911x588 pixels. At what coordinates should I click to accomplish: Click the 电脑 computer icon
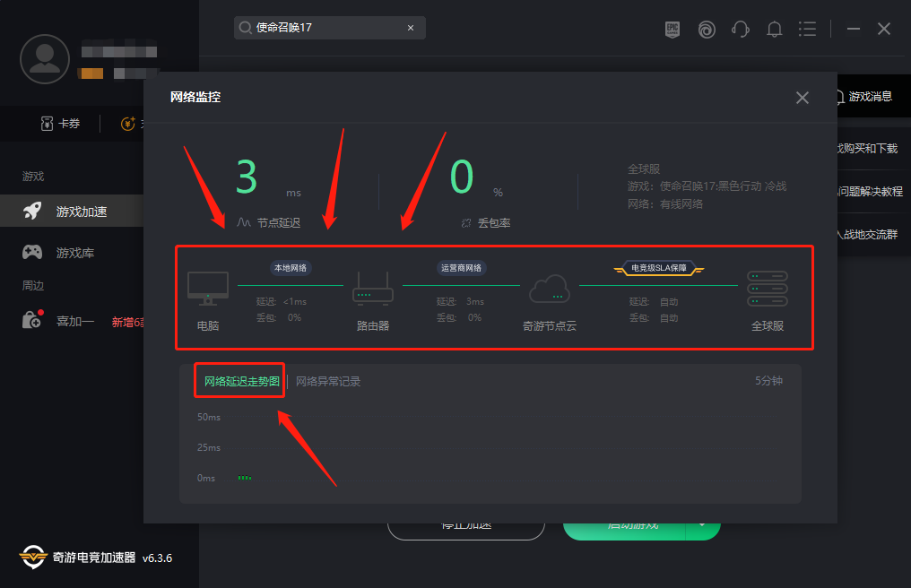point(208,289)
